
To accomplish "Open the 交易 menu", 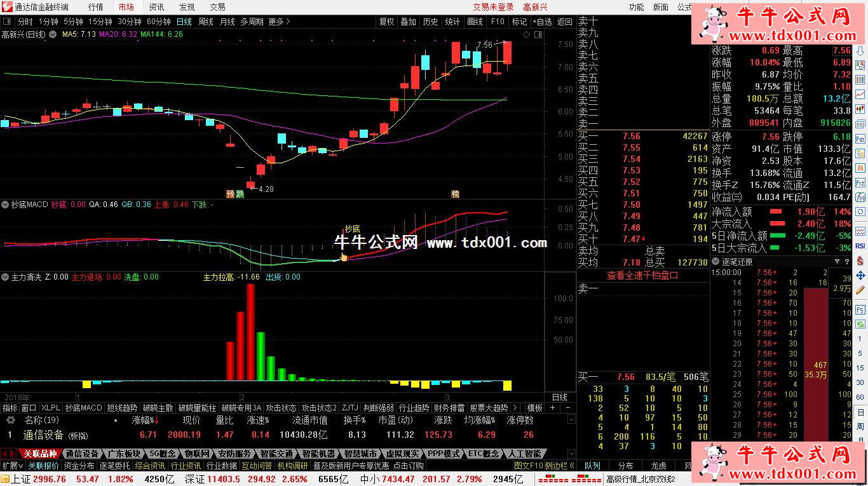I will coord(217,7).
